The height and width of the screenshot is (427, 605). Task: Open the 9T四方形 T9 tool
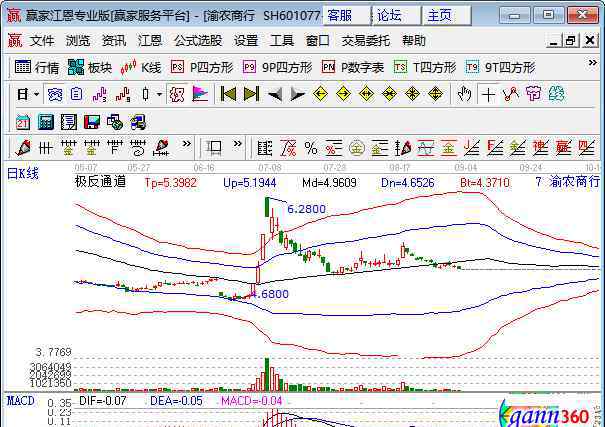coord(500,68)
